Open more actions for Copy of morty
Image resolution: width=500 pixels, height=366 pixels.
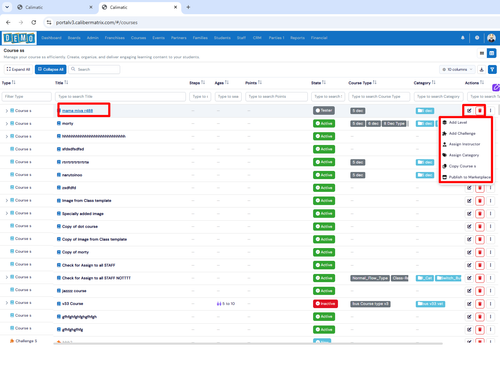[490, 252]
